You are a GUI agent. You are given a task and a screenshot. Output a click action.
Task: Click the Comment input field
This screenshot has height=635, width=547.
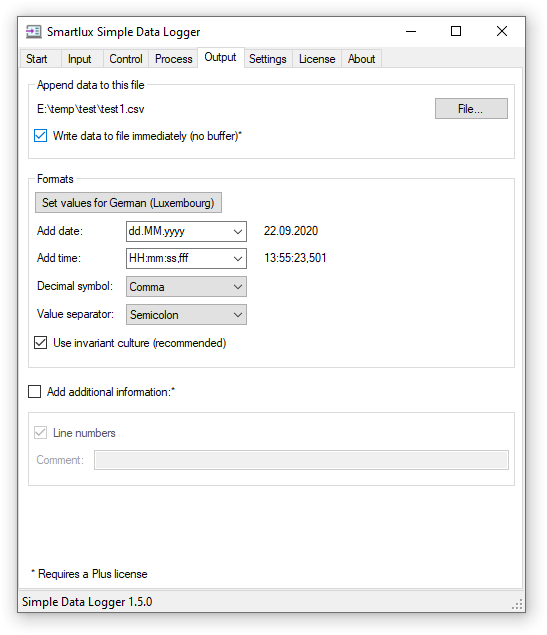pyautogui.click(x=301, y=460)
